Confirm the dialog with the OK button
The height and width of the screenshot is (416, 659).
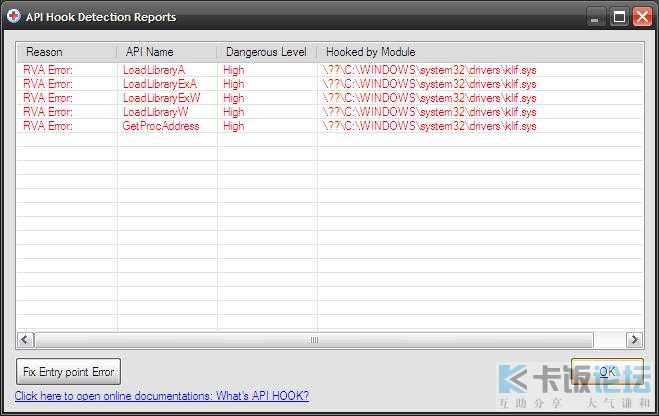[607, 371]
